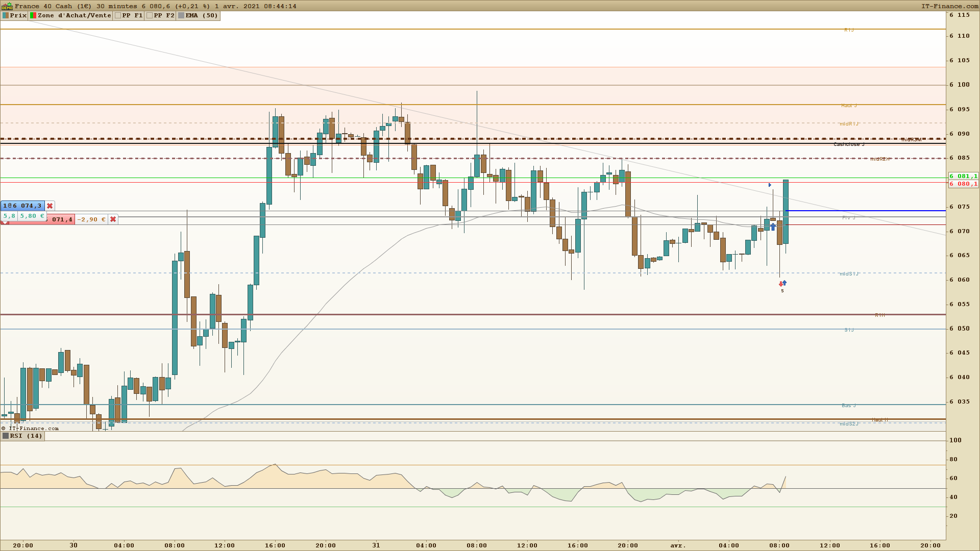This screenshot has width=980, height=551.
Task: Open the IT-Finance.com link top right
Action: 949,6
